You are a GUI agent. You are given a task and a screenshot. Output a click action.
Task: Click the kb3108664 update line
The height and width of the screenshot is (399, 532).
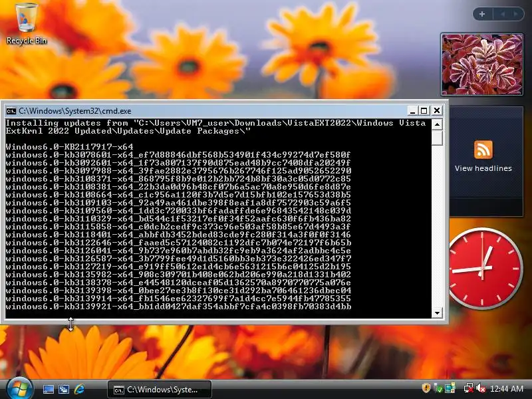tap(178, 195)
